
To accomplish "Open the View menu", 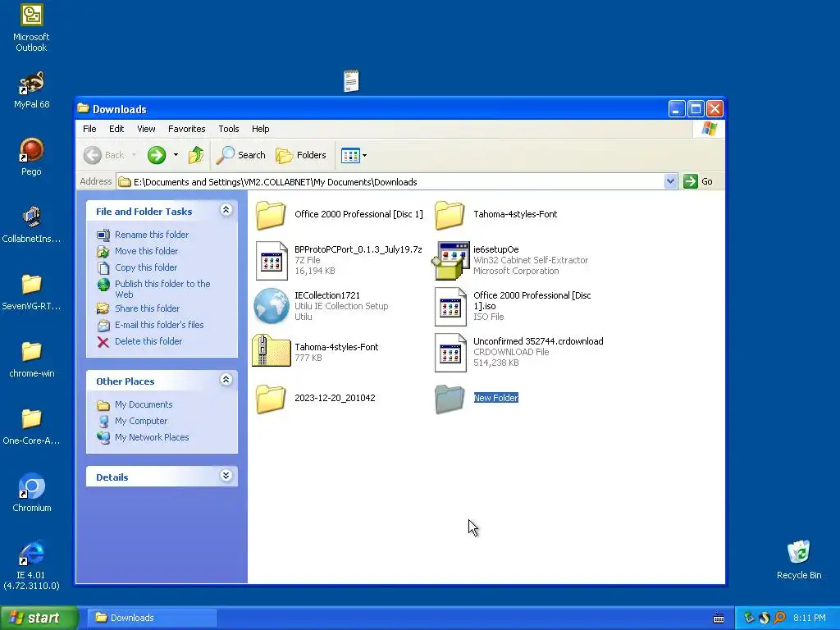I will pyautogui.click(x=146, y=129).
